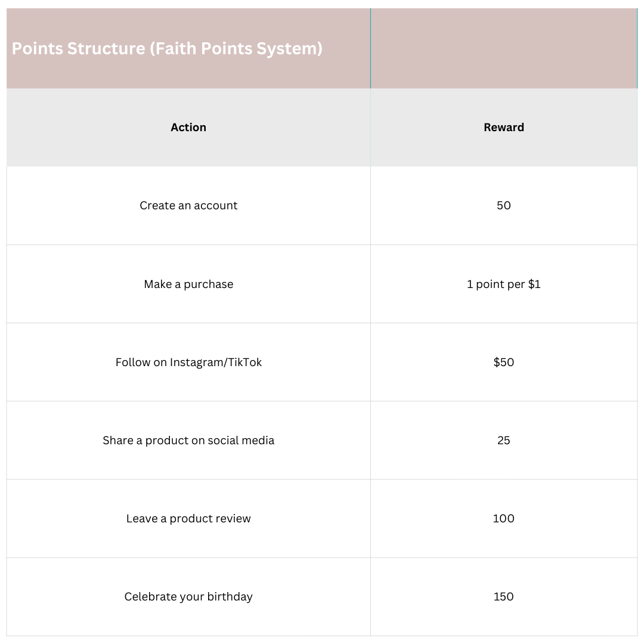
Task: Click the Action column header
Action: [x=188, y=127]
